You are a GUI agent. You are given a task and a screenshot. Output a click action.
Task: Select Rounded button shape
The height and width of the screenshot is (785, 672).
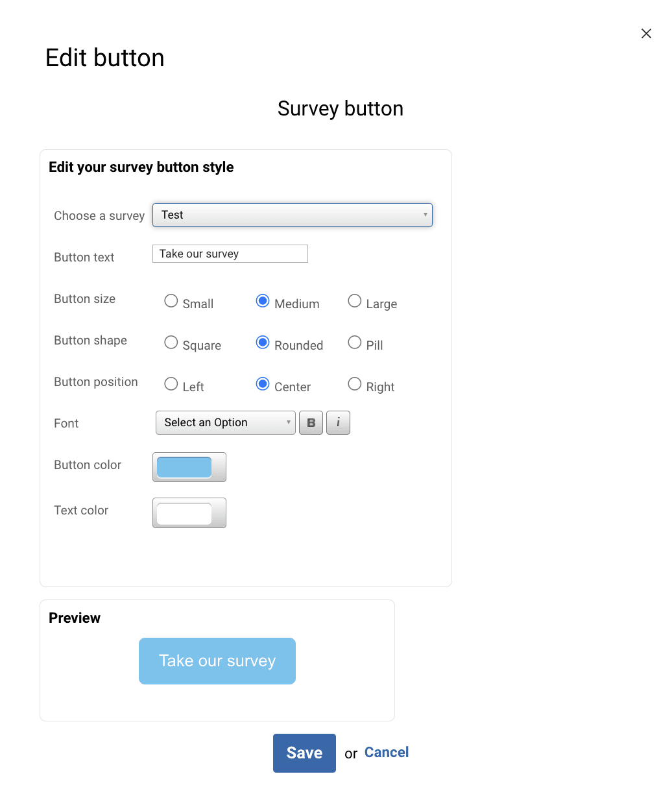[x=263, y=343]
